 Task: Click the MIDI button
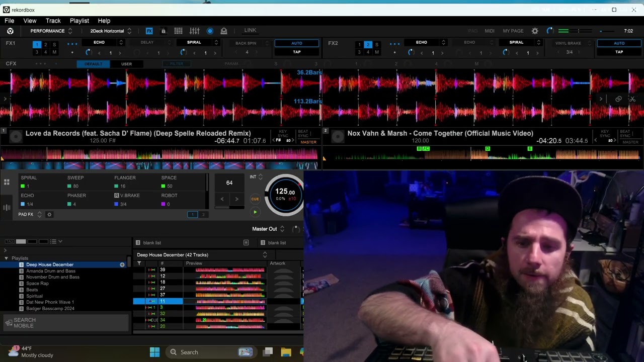(490, 31)
